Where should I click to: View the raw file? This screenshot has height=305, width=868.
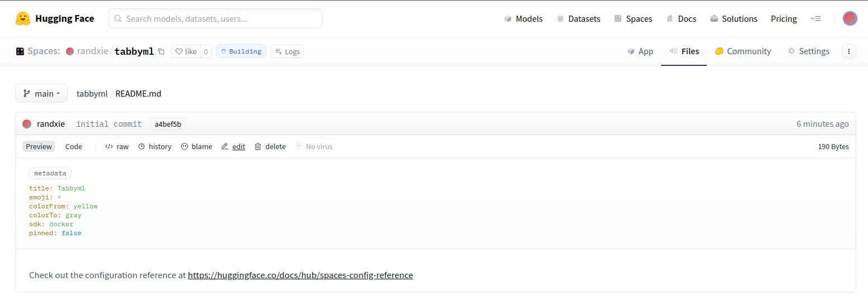click(117, 146)
